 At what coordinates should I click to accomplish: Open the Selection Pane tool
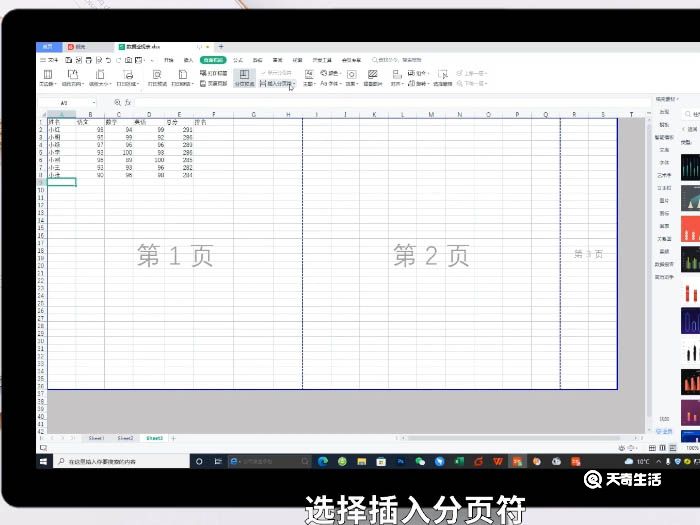(442, 78)
